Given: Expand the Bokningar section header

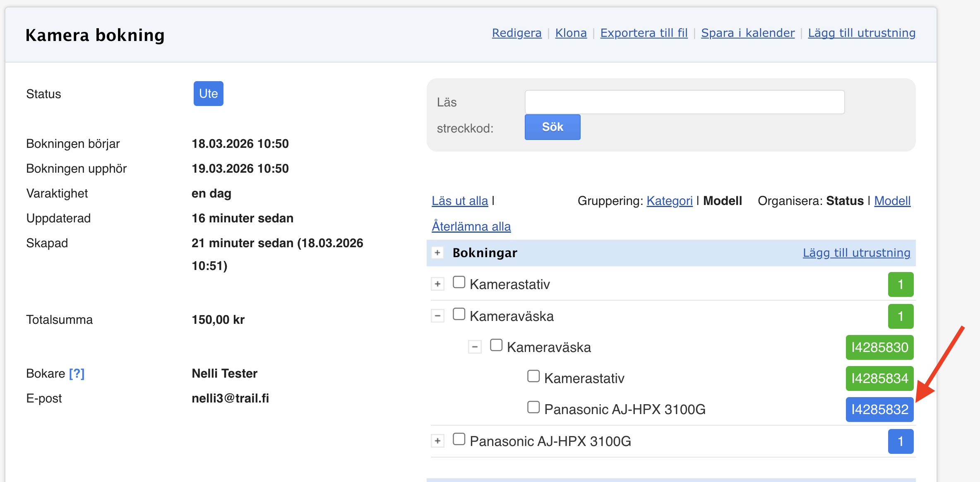Looking at the screenshot, I should coord(437,253).
